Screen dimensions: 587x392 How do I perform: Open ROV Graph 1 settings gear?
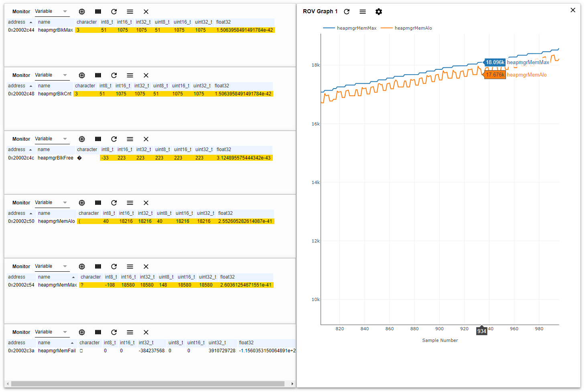378,12
